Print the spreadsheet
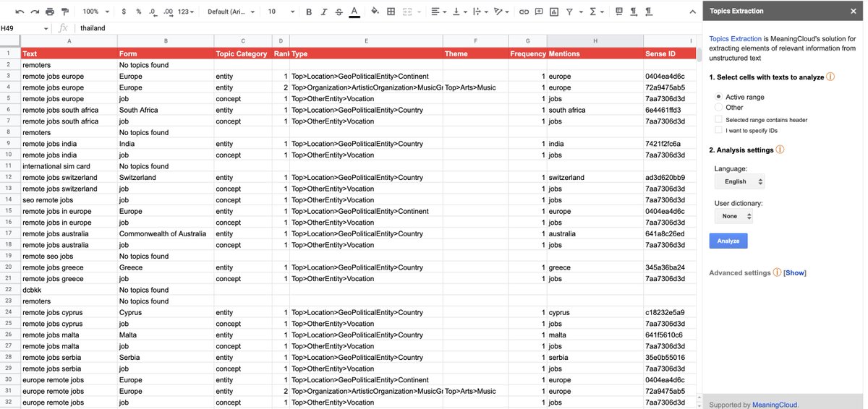The width and height of the screenshot is (868, 409). click(x=50, y=12)
